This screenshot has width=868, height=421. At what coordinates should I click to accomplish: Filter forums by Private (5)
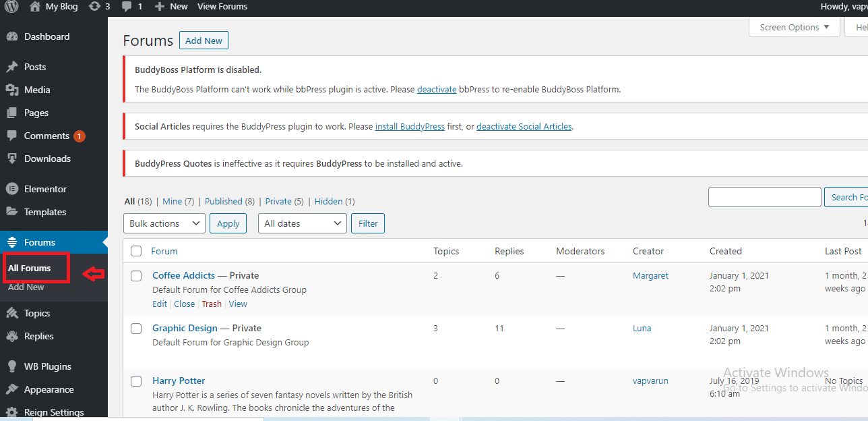[x=284, y=201]
